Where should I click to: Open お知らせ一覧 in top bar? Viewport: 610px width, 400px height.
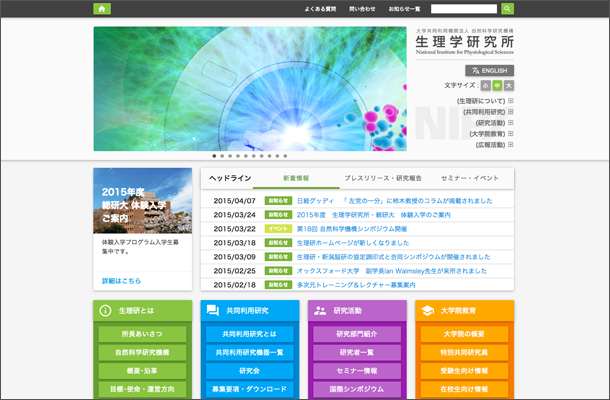click(405, 9)
